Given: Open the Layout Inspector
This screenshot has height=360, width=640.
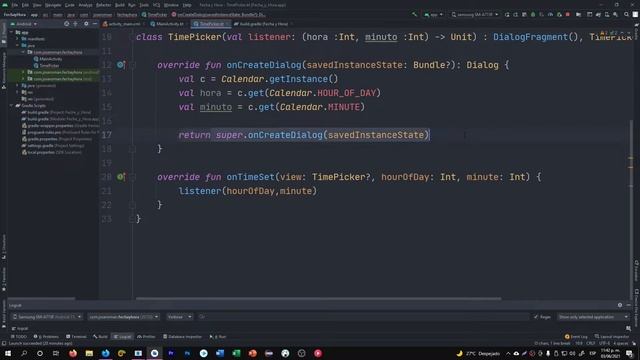Looking at the screenshot, I should [612, 337].
